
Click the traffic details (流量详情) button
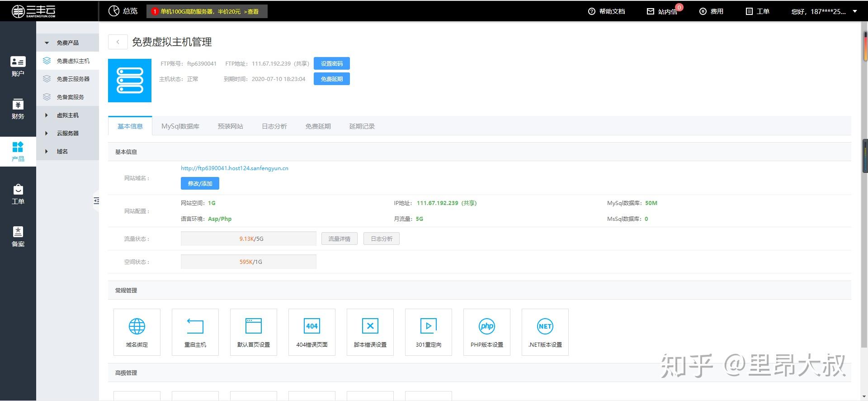pyautogui.click(x=340, y=239)
